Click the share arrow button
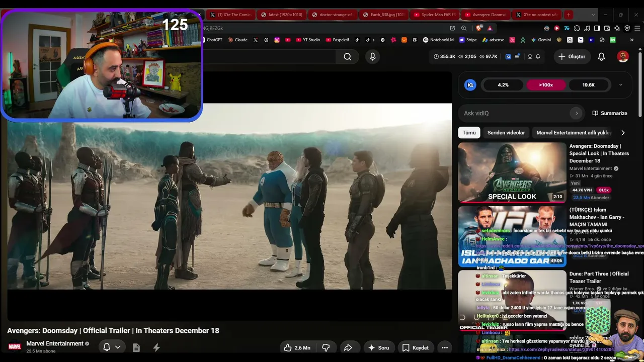644x362 pixels. point(348,347)
